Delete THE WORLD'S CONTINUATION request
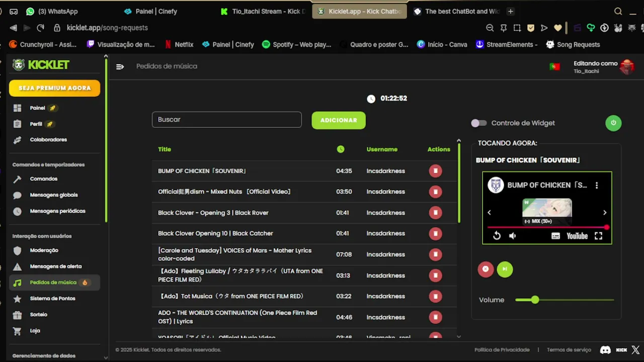Screen dimensions: 644x362 tap(435, 317)
